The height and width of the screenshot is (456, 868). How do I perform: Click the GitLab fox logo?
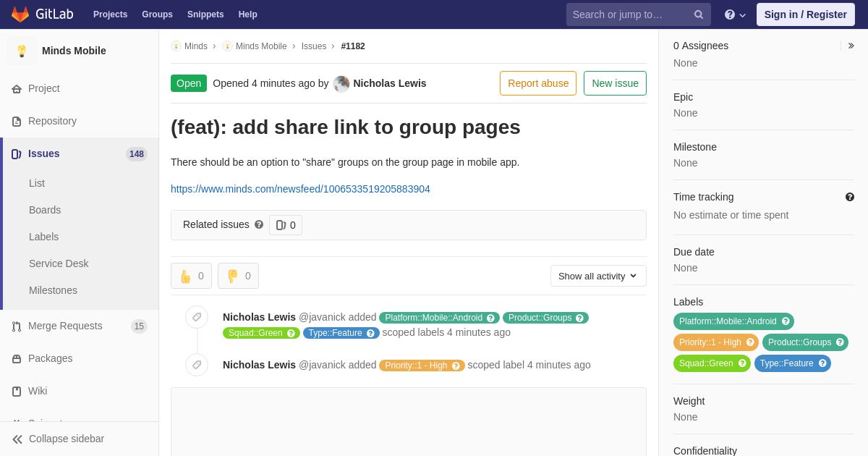(20, 14)
